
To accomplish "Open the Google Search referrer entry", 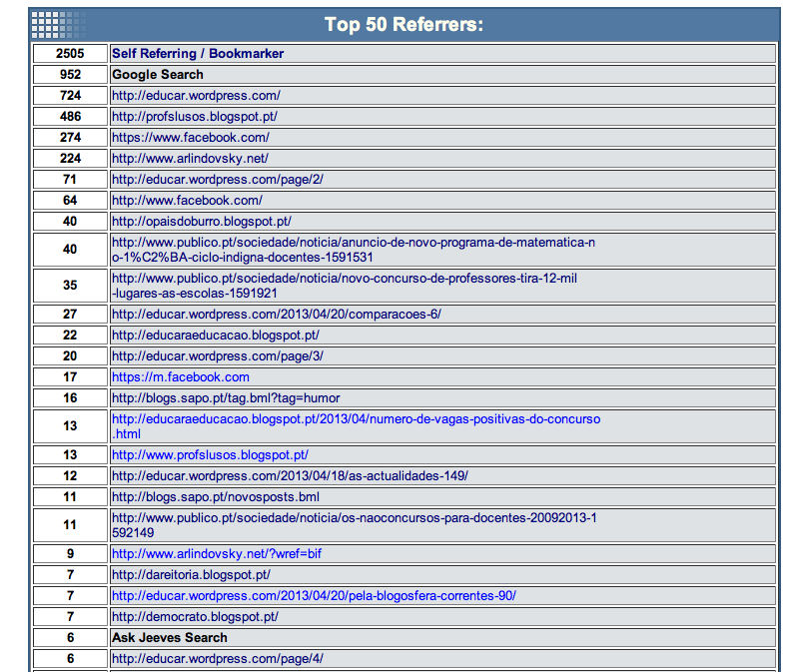I will tap(158, 75).
